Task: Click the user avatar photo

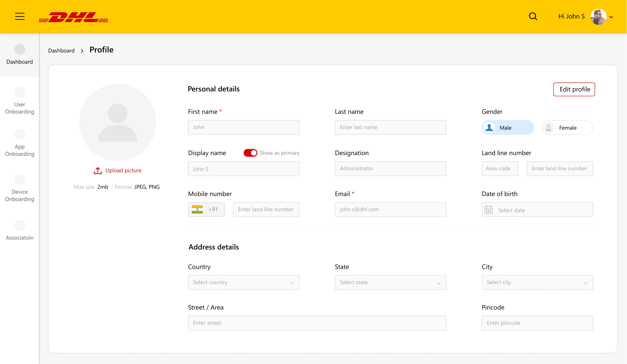Action: point(598,17)
